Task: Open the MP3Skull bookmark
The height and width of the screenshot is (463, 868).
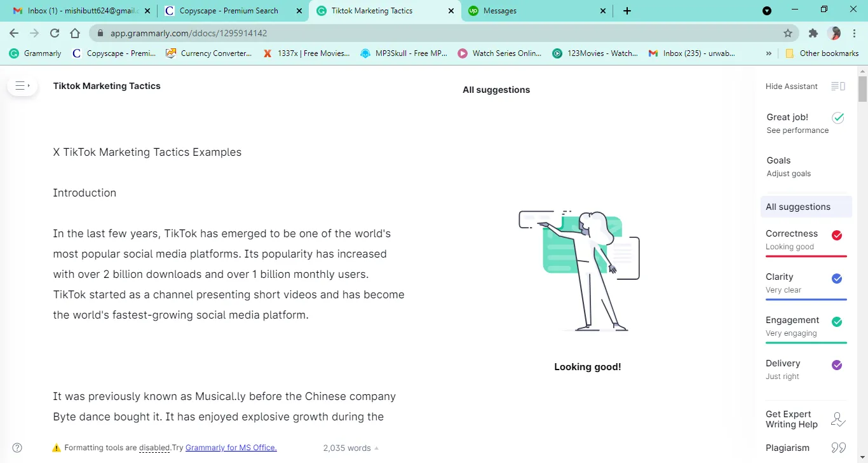Action: pos(404,53)
